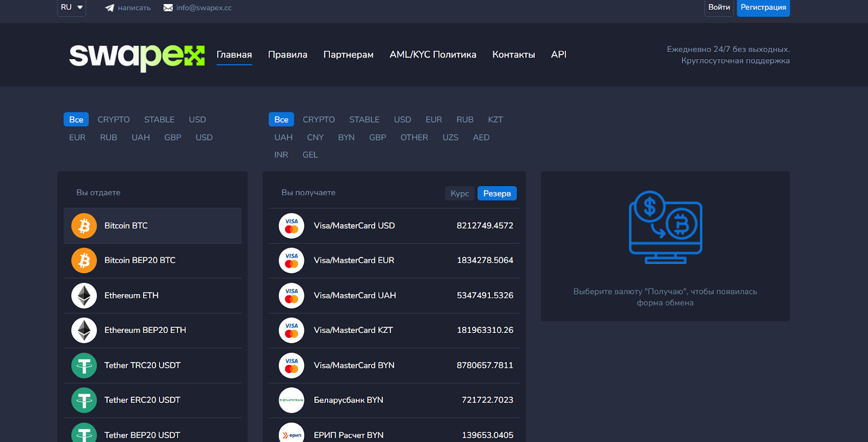Click the reserve value 1834278.5064
This screenshot has height=442, width=868.
485,260
